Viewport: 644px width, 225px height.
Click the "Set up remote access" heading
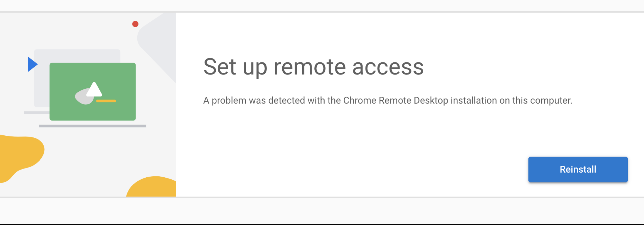coord(313,67)
